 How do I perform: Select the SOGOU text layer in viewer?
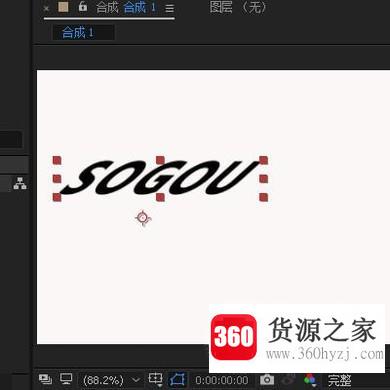[160, 177]
